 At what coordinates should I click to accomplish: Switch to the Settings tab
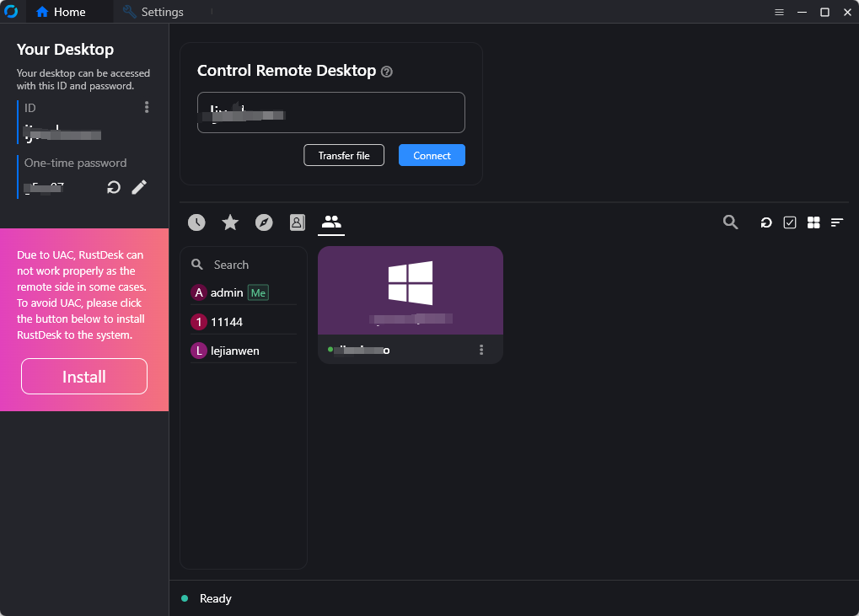[x=153, y=12]
